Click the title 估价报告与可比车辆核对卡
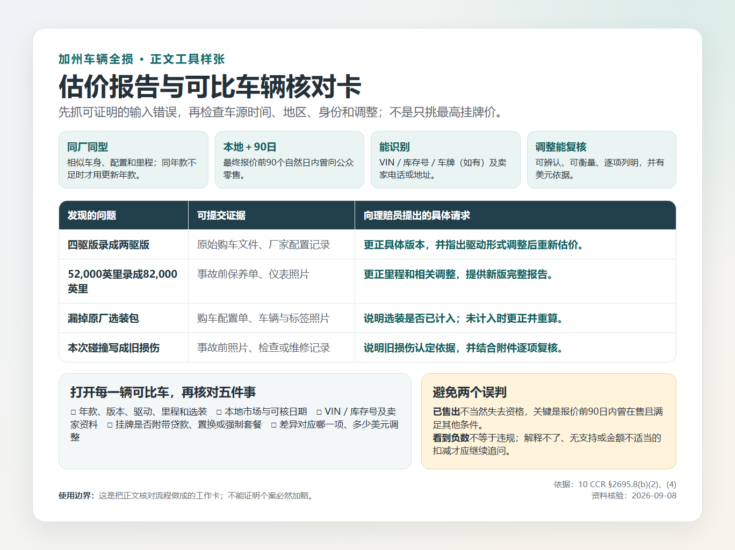Image resolution: width=735 pixels, height=550 pixels. coord(210,86)
